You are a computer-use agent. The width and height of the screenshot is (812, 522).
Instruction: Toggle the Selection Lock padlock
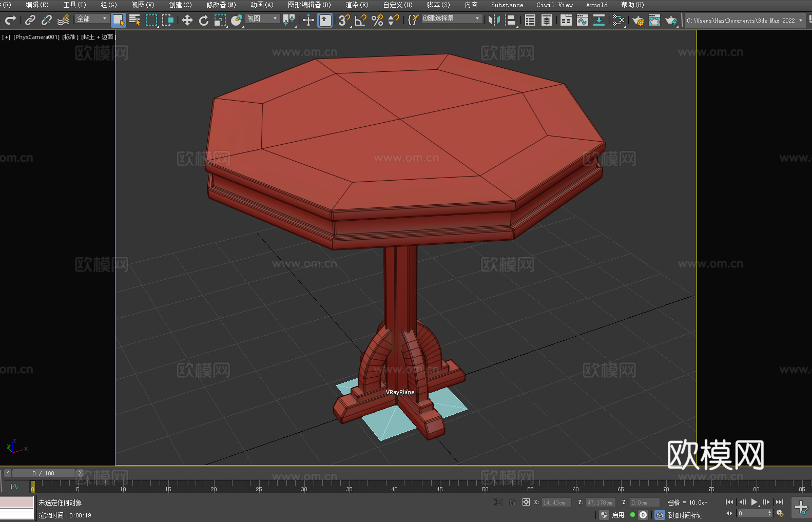[x=512, y=502]
